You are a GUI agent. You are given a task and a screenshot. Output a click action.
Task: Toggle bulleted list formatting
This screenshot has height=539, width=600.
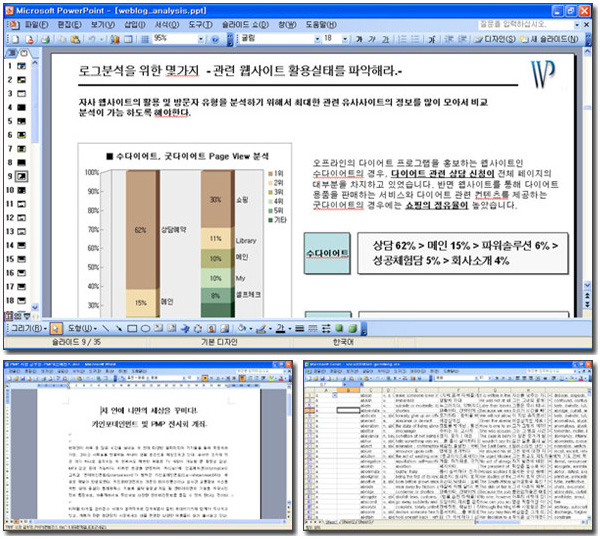point(415,39)
